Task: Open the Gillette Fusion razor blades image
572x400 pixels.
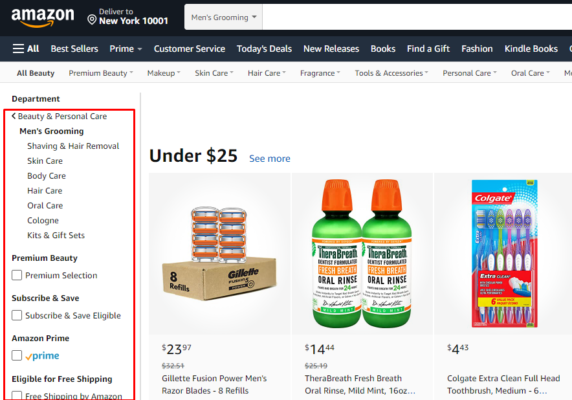Action: coord(220,254)
